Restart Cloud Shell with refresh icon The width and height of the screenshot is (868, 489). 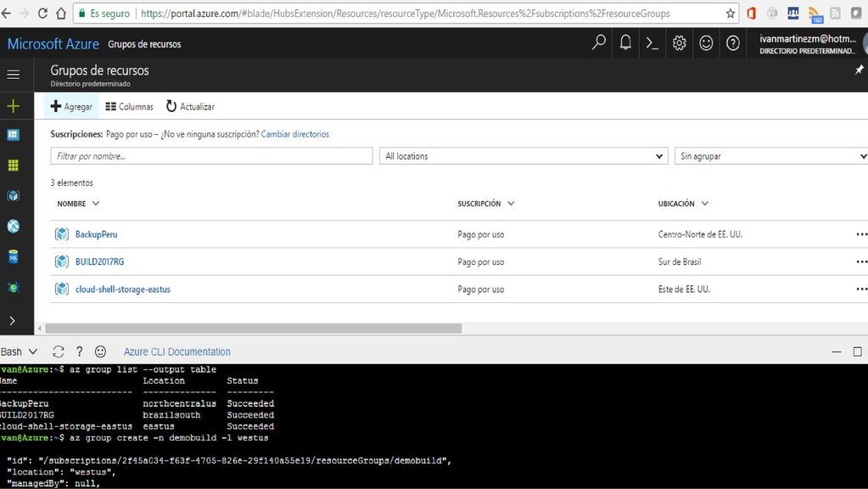click(59, 351)
